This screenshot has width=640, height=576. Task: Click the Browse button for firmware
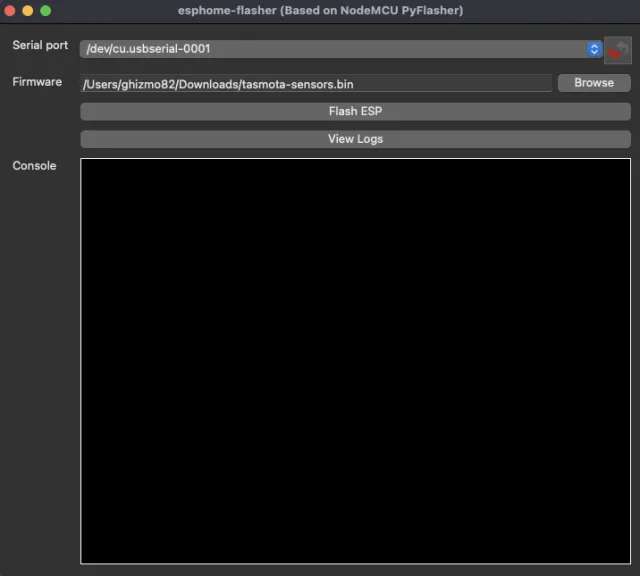coord(594,83)
